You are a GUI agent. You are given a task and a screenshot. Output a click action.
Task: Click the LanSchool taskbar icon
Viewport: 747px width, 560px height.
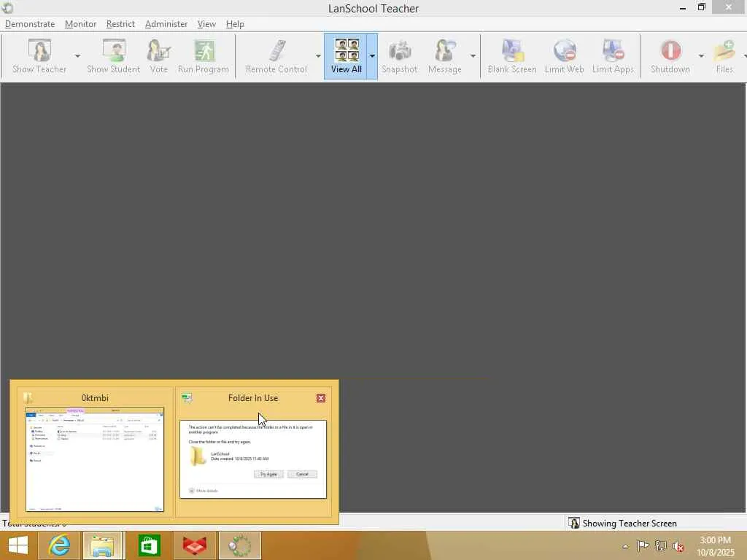tap(239, 545)
